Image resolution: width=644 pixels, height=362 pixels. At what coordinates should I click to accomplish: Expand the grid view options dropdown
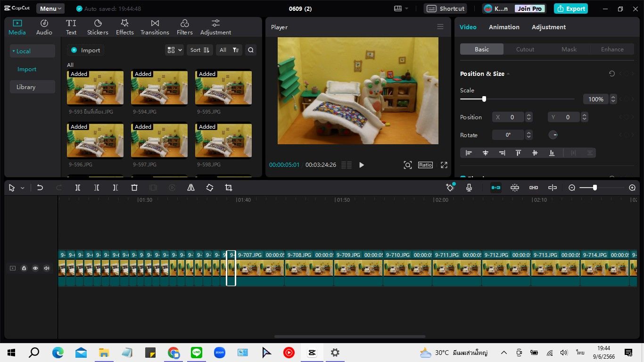pos(175,50)
